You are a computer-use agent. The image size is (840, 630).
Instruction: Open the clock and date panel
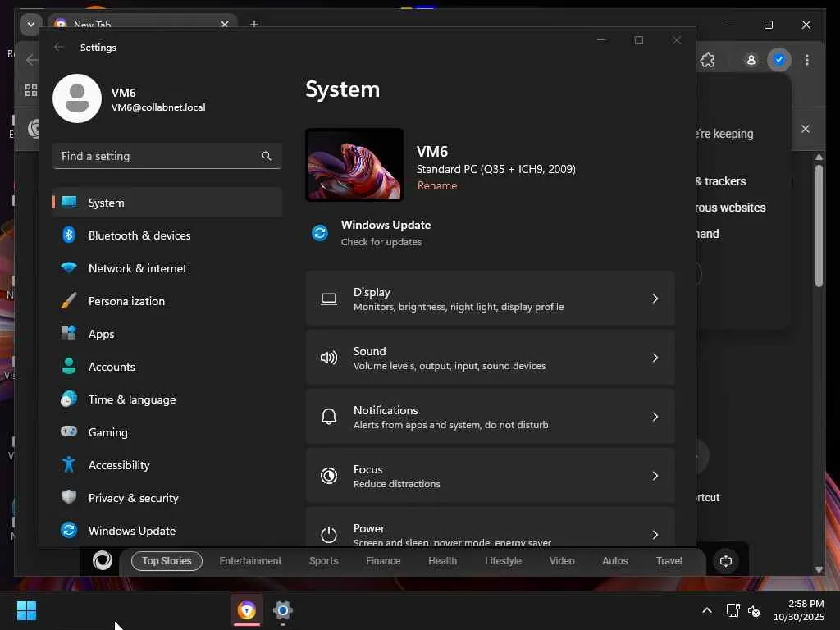798,610
